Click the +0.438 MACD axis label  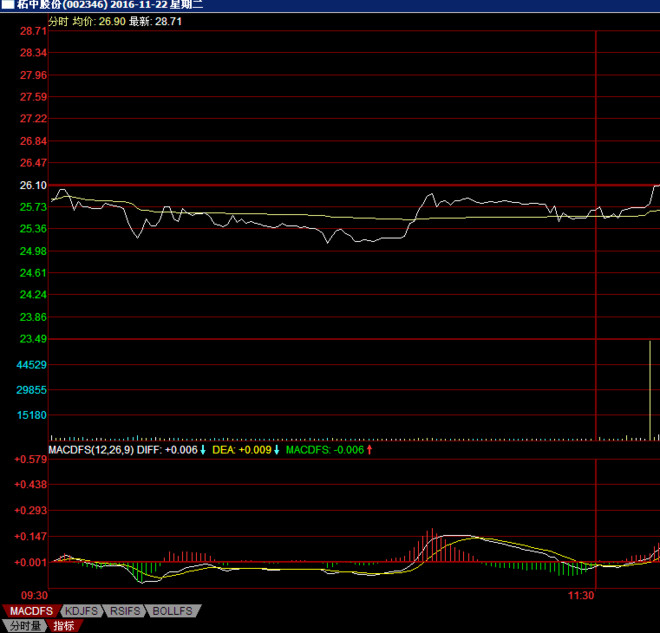point(31,484)
